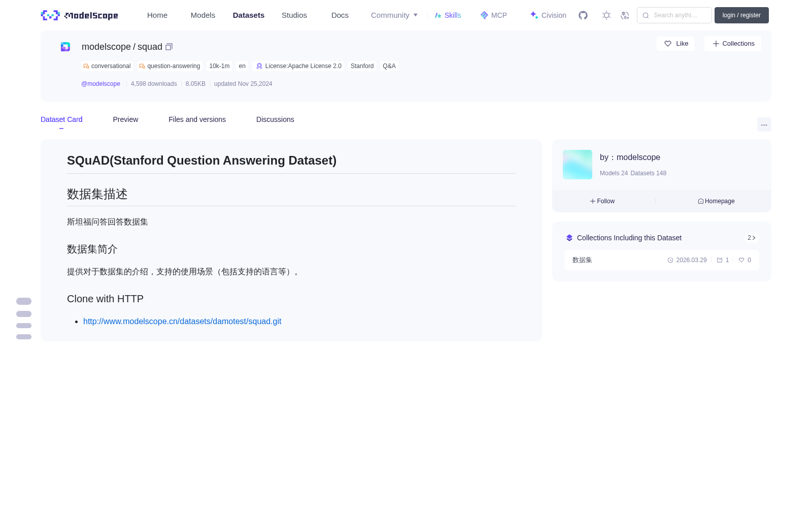Click the Q&A tag
This screenshot has width=812, height=508.
(x=389, y=66)
